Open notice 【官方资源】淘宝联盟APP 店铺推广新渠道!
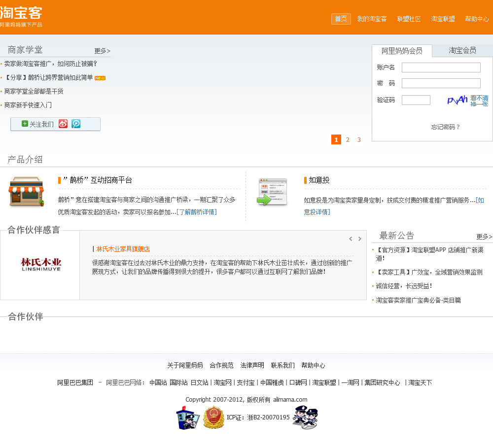This screenshot has height=448, width=493. 429,254
